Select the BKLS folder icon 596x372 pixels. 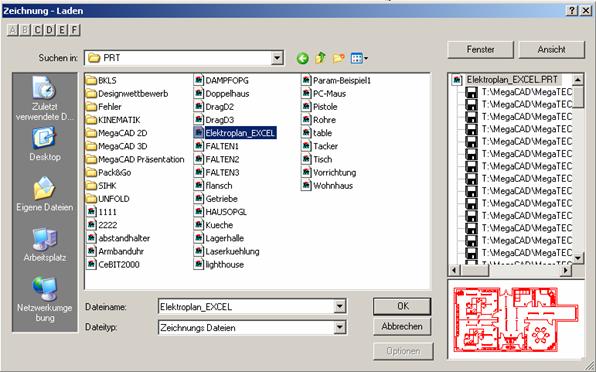click(x=91, y=81)
